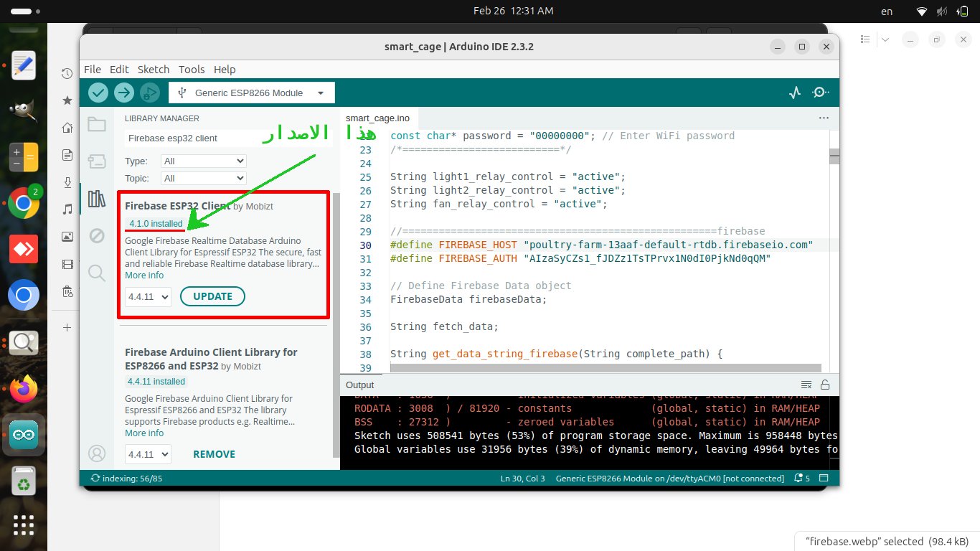Viewport: 980px width, 551px height.
Task: Click the notifications bell in status bar
Action: click(x=802, y=479)
